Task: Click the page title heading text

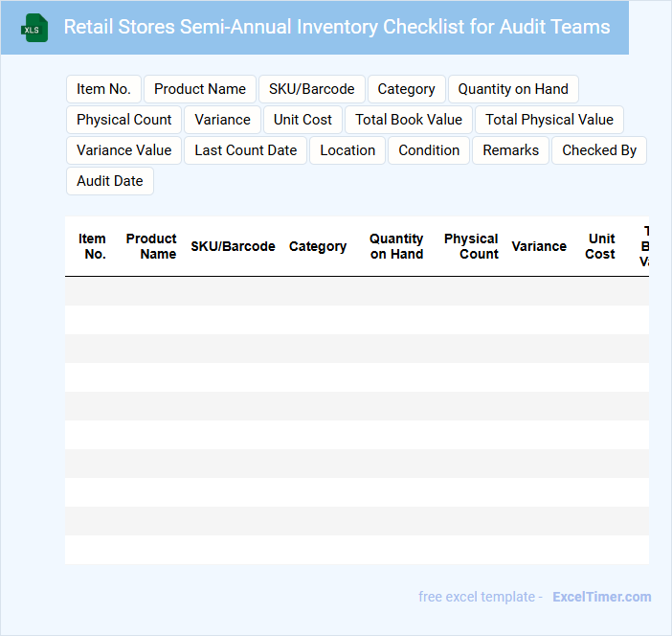Action: [337, 27]
